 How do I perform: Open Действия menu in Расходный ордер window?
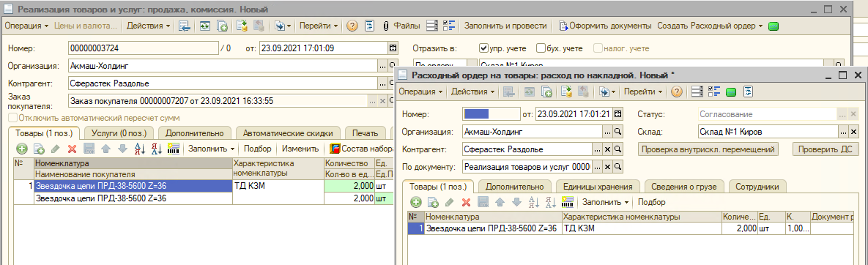click(473, 91)
